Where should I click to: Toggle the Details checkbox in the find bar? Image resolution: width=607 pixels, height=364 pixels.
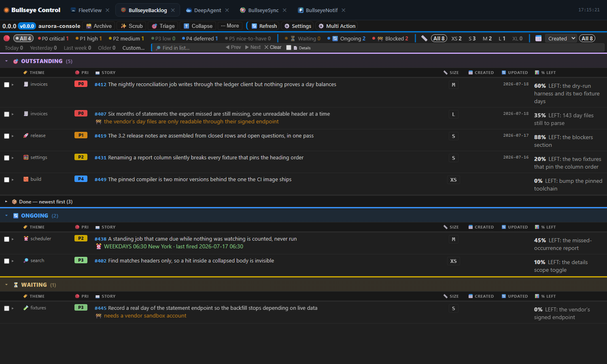click(x=289, y=48)
